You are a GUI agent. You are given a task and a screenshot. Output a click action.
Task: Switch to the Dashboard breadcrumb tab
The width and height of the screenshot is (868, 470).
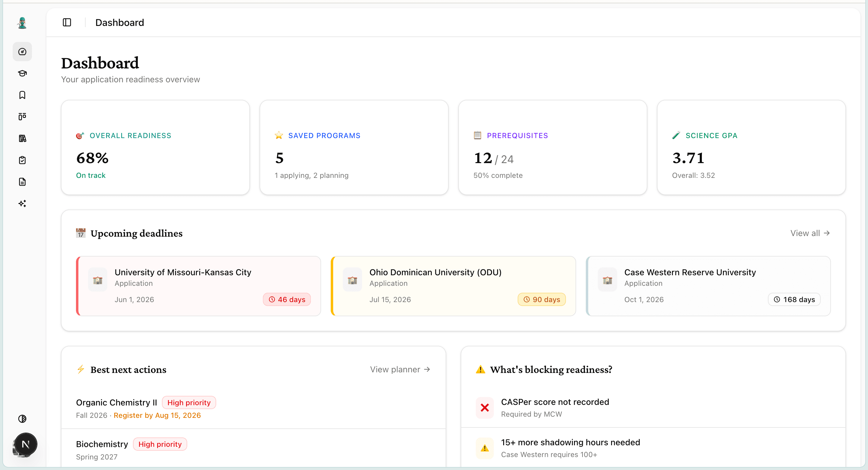[x=120, y=22]
